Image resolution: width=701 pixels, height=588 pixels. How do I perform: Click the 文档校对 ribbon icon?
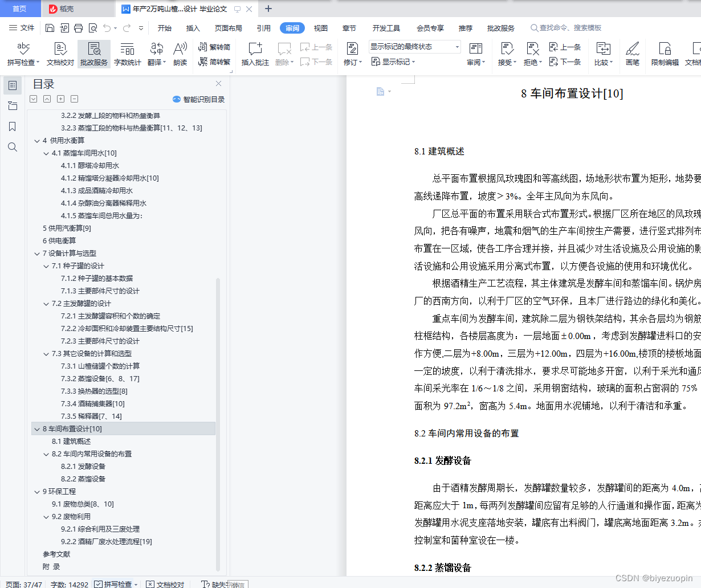tap(60, 54)
